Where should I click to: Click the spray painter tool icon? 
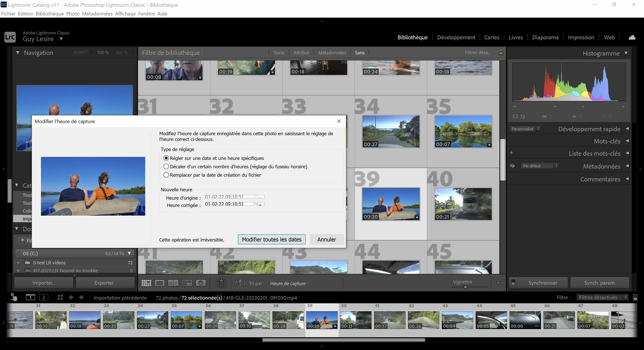click(221, 283)
